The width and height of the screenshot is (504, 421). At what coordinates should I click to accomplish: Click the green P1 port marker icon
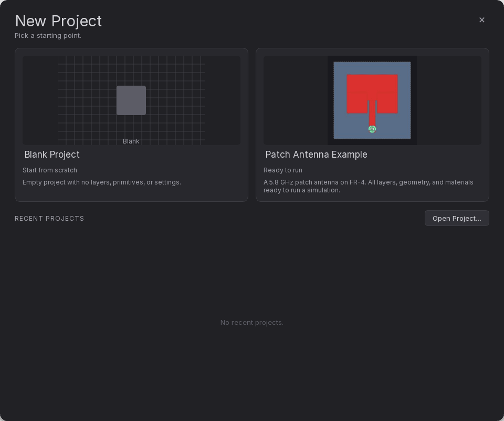point(372,129)
